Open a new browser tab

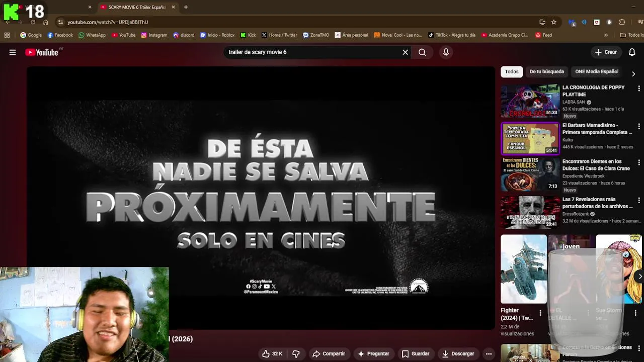186,7
